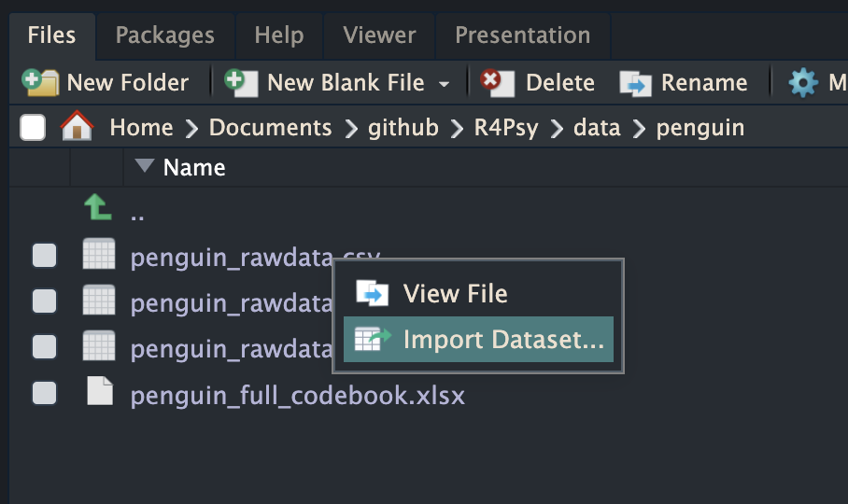This screenshot has width=848, height=504.
Task: Switch to the Packages tab
Action: [164, 35]
